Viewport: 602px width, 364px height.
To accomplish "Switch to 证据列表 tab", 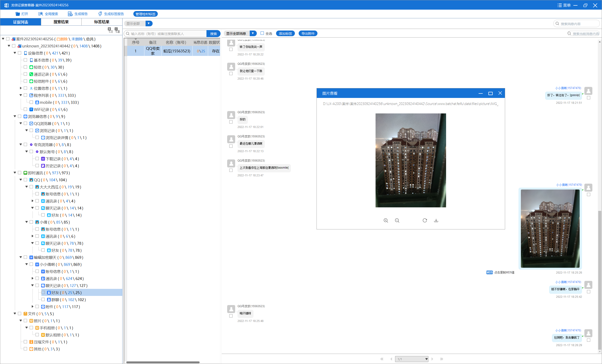I will click(20, 22).
